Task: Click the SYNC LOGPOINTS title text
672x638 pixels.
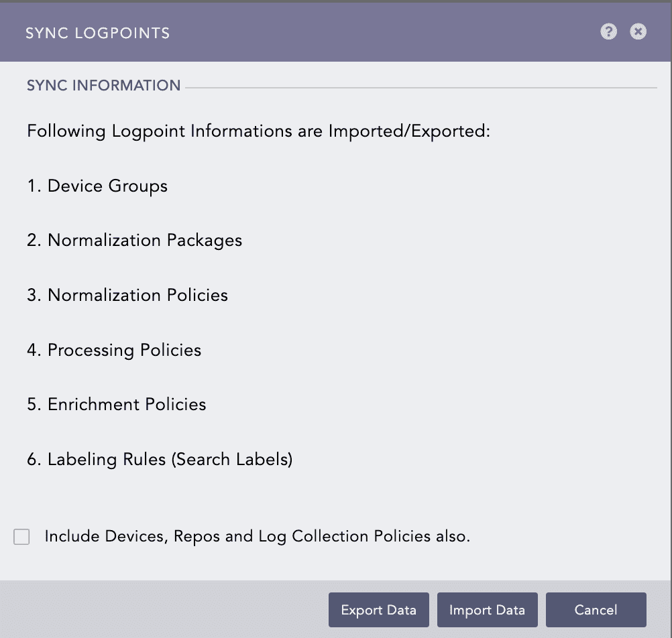Action: pyautogui.click(x=97, y=32)
